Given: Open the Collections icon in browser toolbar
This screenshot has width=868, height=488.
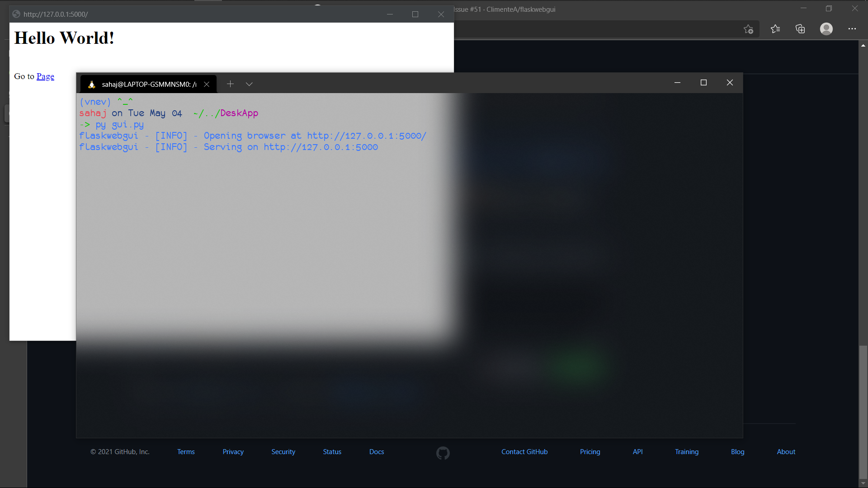Looking at the screenshot, I should [800, 29].
